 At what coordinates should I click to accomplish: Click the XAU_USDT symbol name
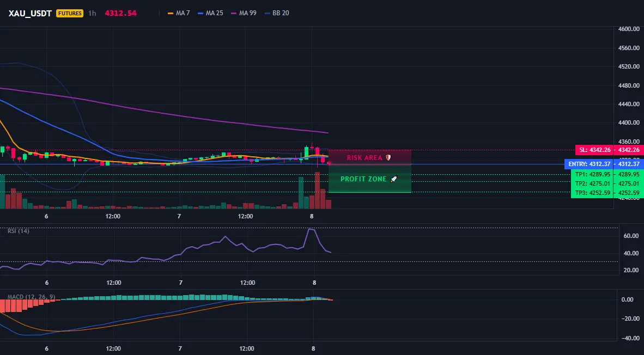pos(30,13)
